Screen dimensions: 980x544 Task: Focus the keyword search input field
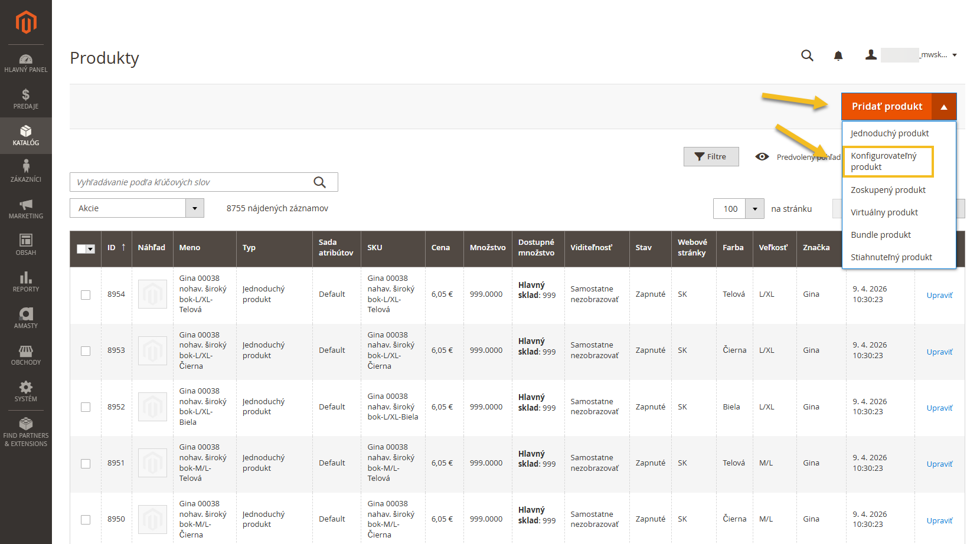click(192, 182)
